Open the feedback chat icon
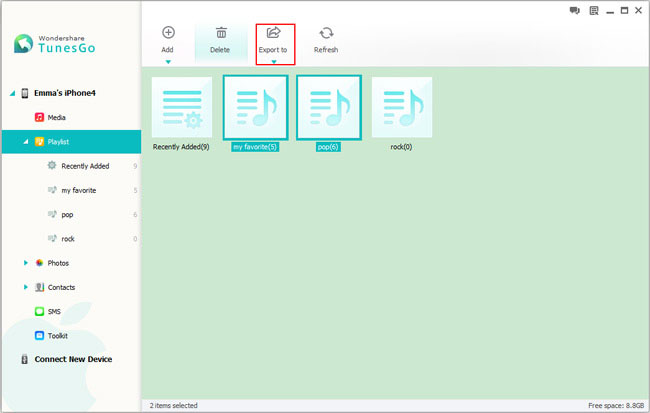 [575, 11]
